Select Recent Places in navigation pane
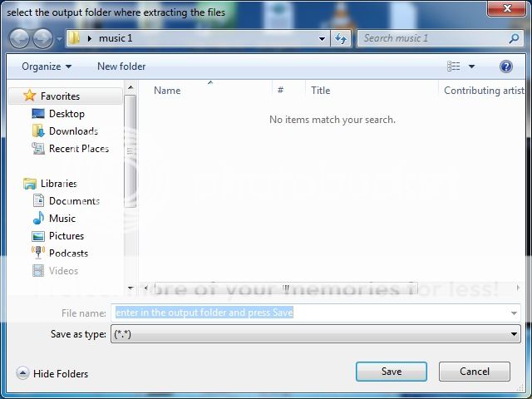 [x=78, y=149]
